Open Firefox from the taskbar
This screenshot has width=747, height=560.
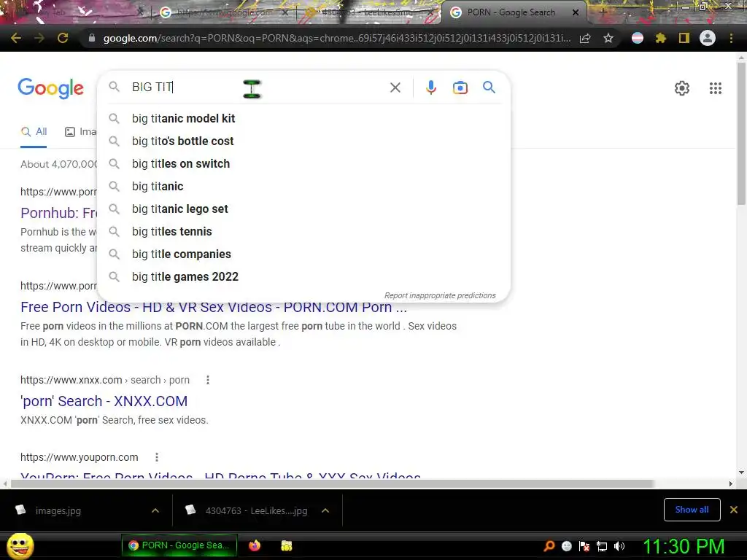[255, 545]
